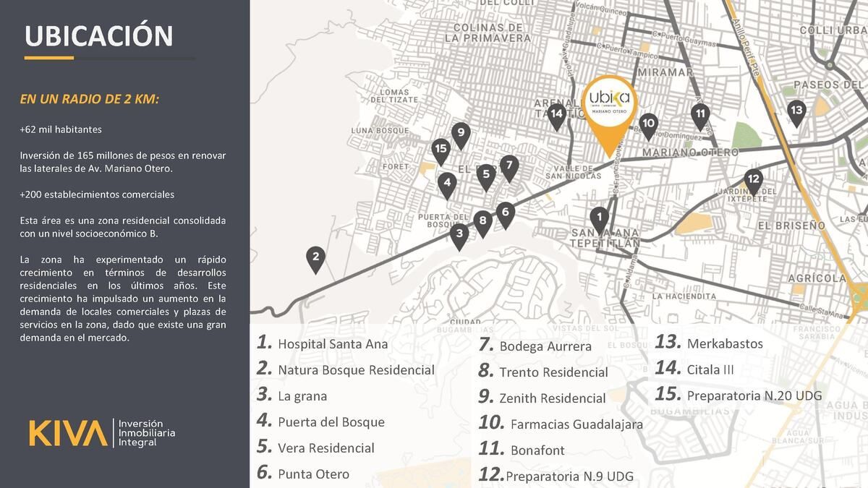868x488 pixels.
Task: Select "+200 establecimientos comerciales" text
Action: coord(97,194)
